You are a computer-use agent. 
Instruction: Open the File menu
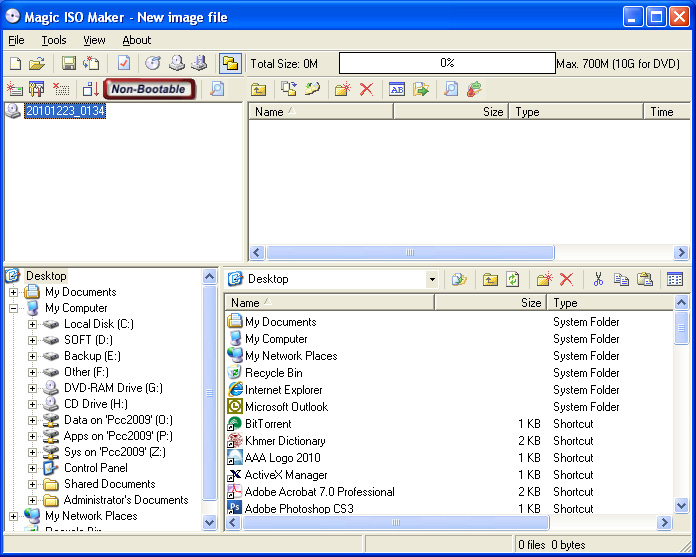tap(16, 40)
